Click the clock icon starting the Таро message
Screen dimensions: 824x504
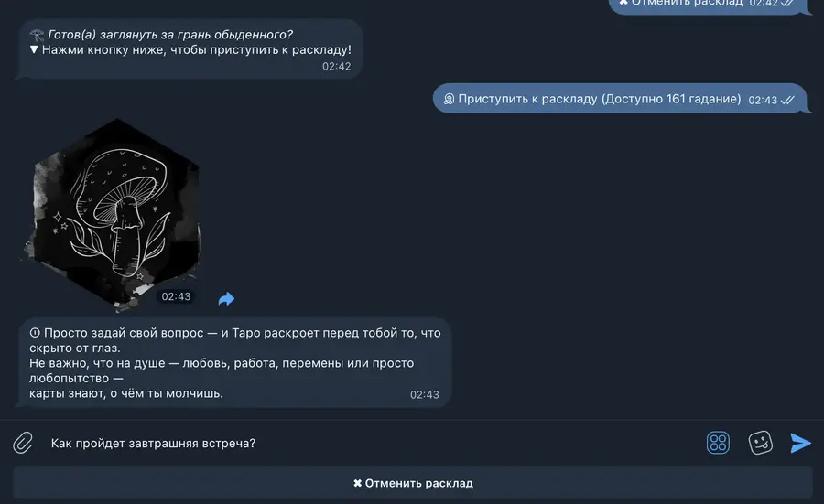tap(35, 332)
